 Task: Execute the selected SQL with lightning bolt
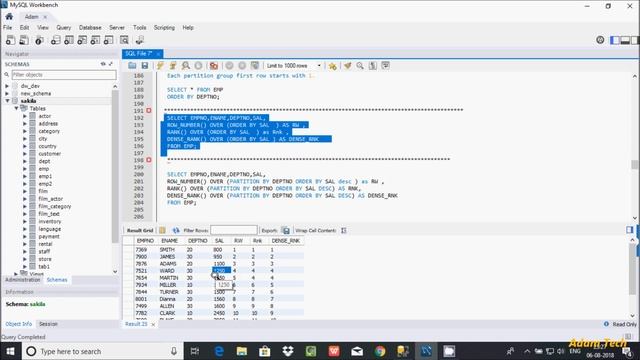click(x=160, y=66)
